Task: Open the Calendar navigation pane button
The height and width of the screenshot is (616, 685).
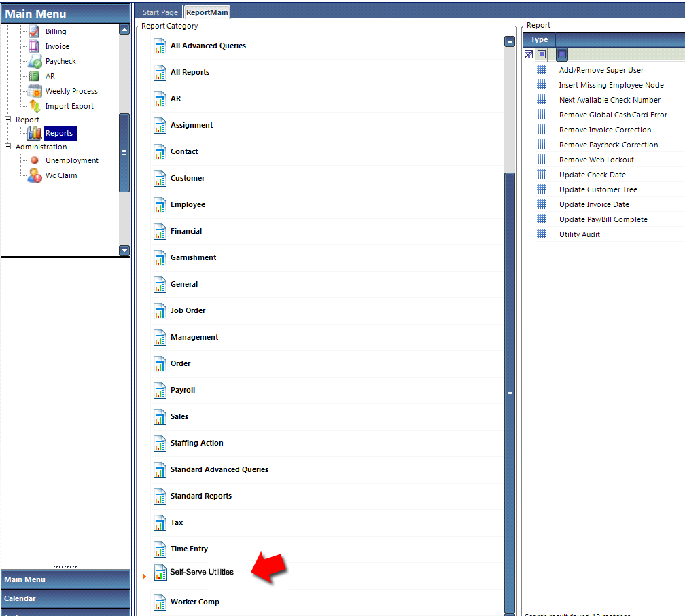Action: pyautogui.click(x=65, y=598)
